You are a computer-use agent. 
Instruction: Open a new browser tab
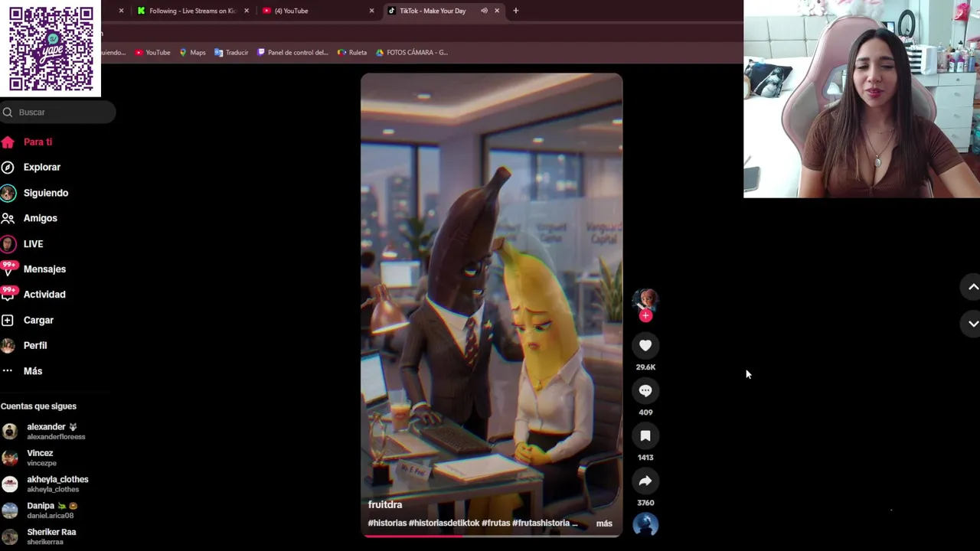(x=515, y=11)
